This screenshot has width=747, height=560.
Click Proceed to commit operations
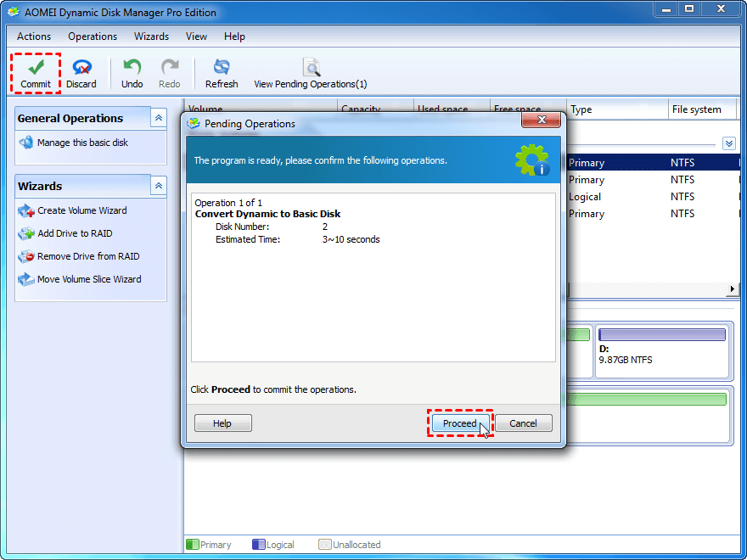pyautogui.click(x=460, y=423)
